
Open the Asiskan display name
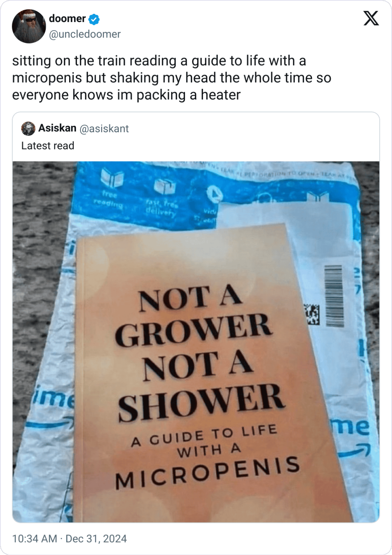click(57, 128)
